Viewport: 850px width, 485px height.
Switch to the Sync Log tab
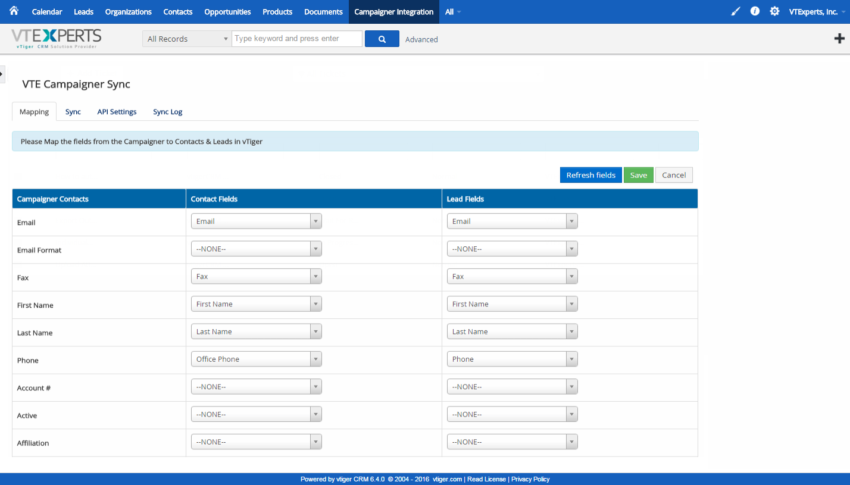[168, 112]
